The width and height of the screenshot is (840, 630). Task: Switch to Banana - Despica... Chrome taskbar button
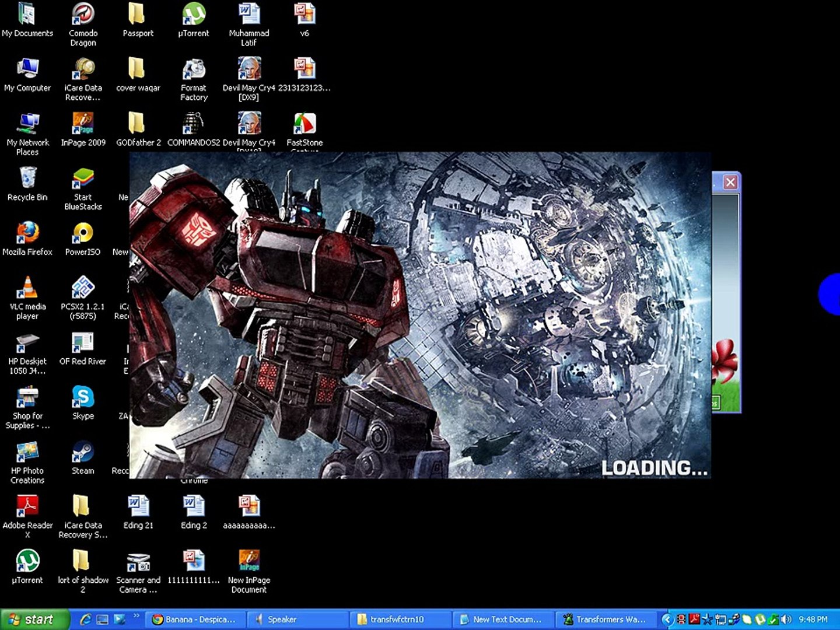[195, 619]
